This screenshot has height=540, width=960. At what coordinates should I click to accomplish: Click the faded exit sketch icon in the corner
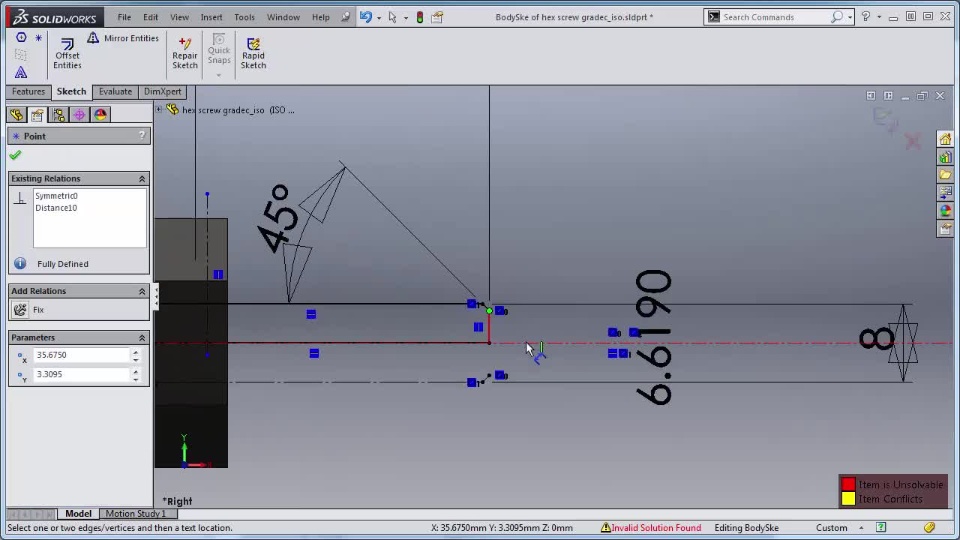(x=885, y=118)
